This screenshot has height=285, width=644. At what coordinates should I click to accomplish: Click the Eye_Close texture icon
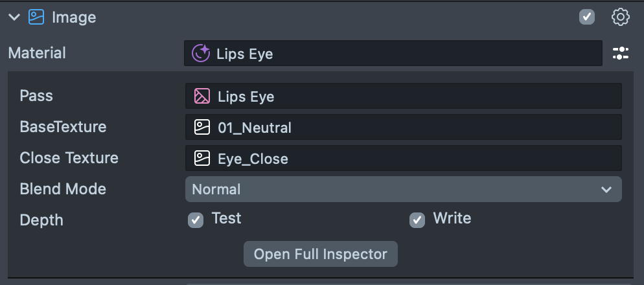coord(202,159)
